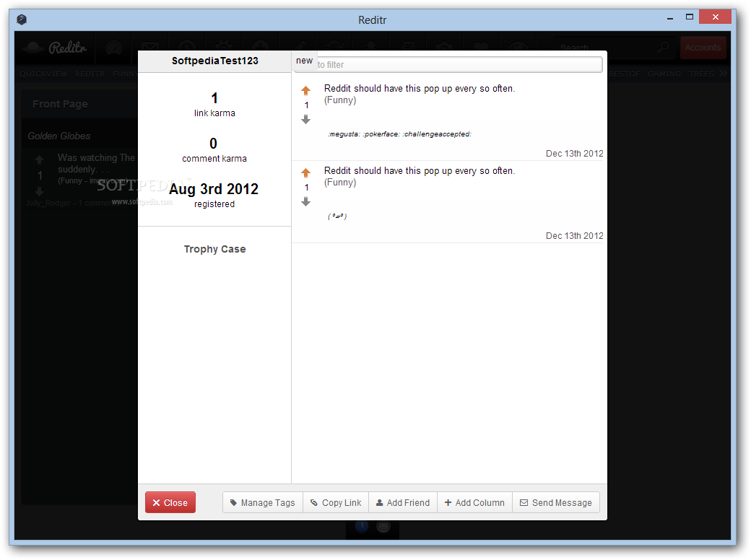Click the Reditr app icon in the title bar
Screen dimensions: 751x560
pyautogui.click(x=22, y=19)
